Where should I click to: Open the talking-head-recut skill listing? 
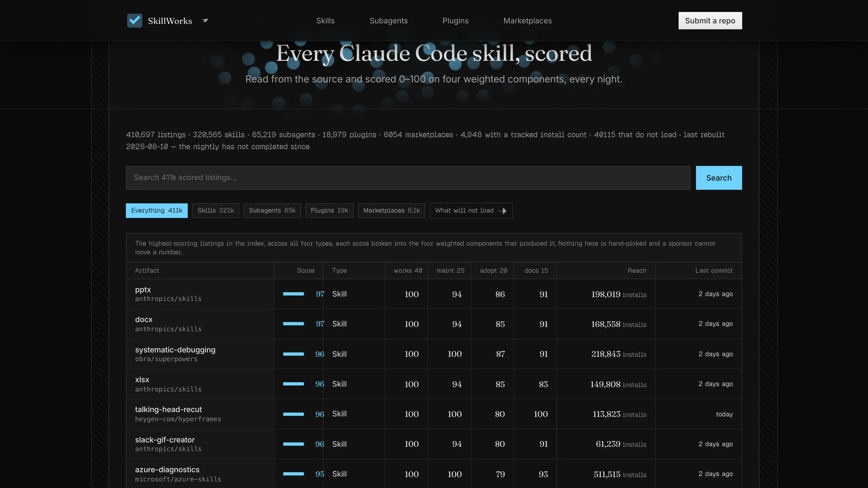tap(169, 410)
